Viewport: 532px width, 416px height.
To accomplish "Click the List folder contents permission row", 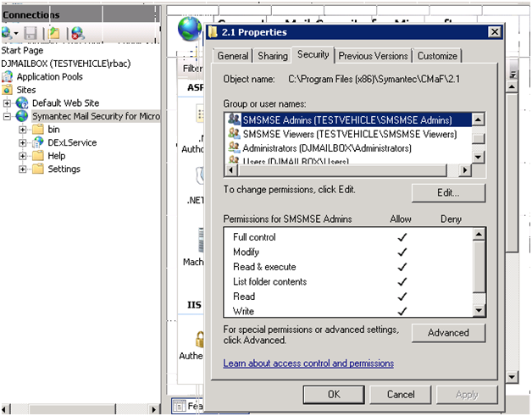I will coord(348,281).
